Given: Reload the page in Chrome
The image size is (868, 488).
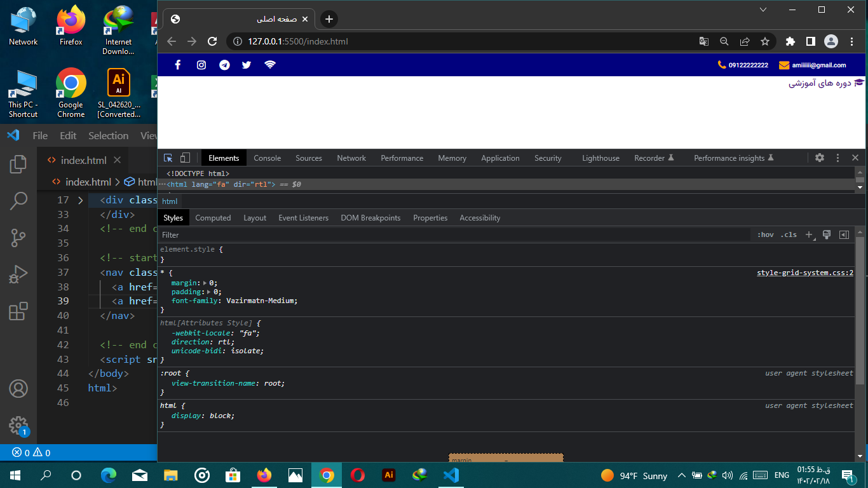Looking at the screenshot, I should coord(213,41).
